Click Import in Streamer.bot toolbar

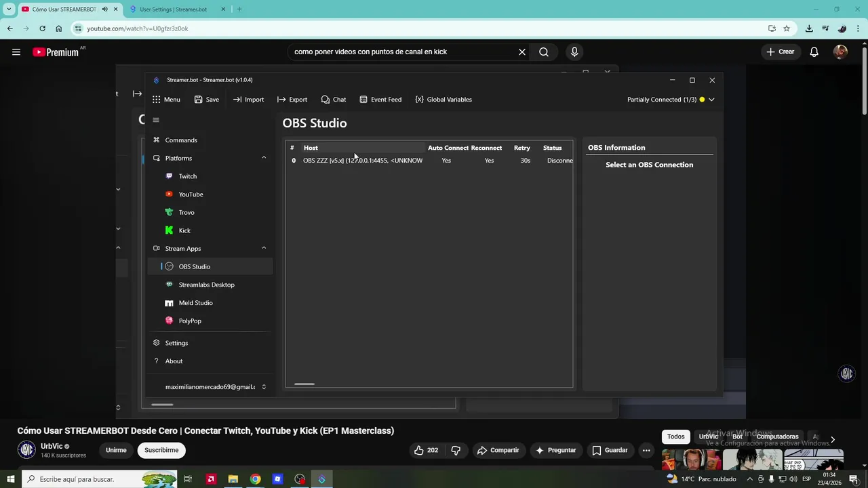point(248,100)
